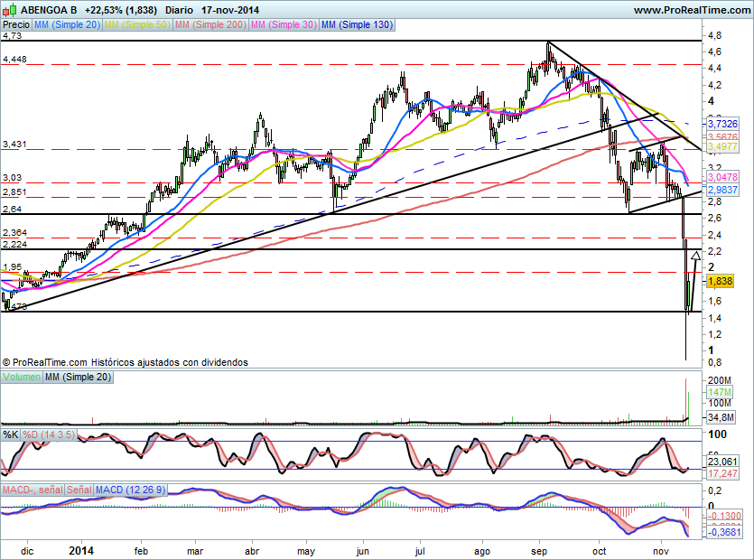Click the 34,8M volume average tag
This screenshot has width=754, height=560.
coord(721,417)
